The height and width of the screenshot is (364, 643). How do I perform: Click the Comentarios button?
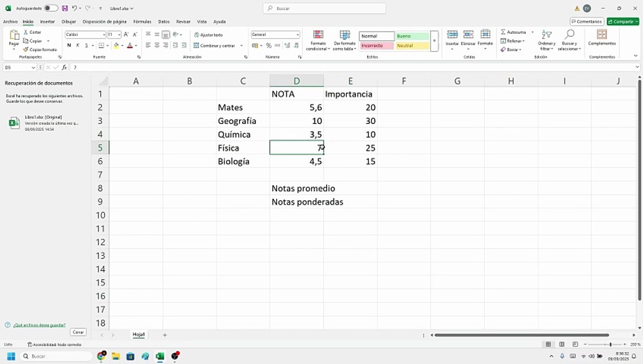click(587, 22)
